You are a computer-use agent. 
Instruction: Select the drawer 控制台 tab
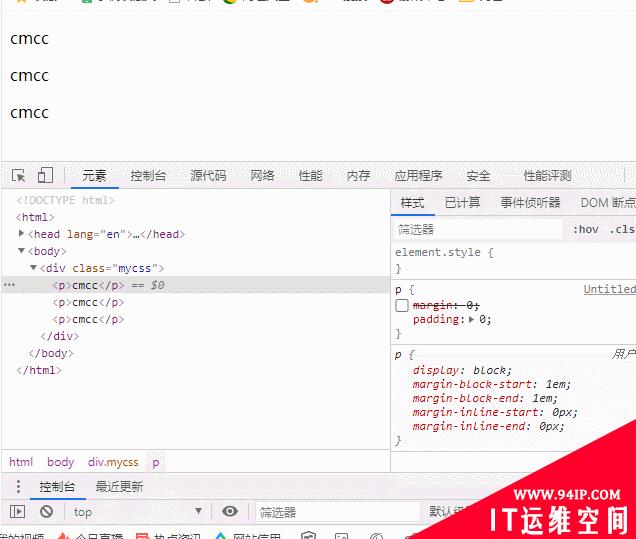point(57,486)
